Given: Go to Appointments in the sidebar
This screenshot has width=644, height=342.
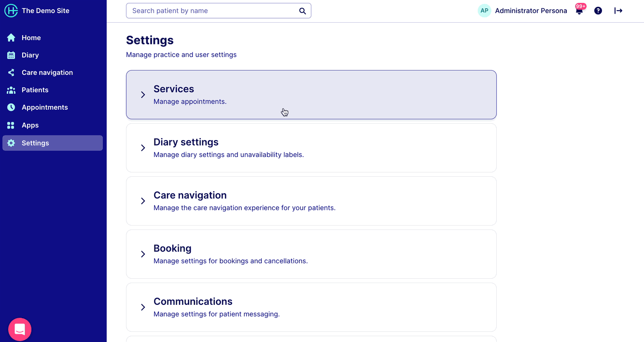Looking at the screenshot, I should (x=44, y=107).
